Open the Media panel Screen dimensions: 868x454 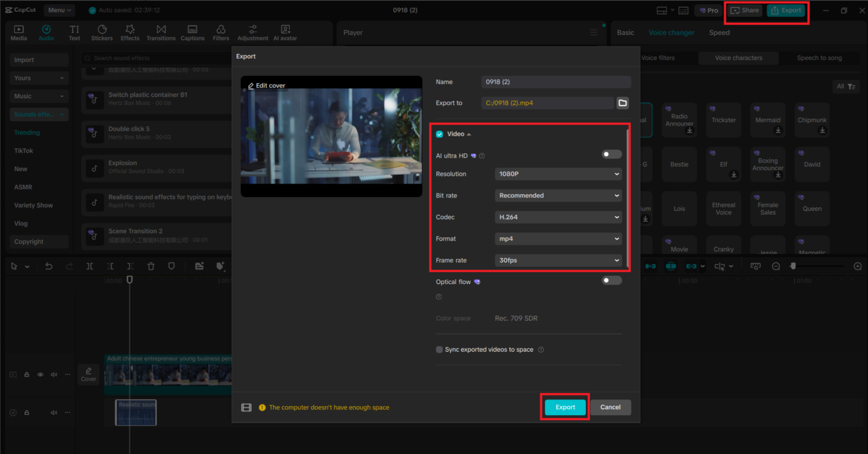(x=18, y=33)
